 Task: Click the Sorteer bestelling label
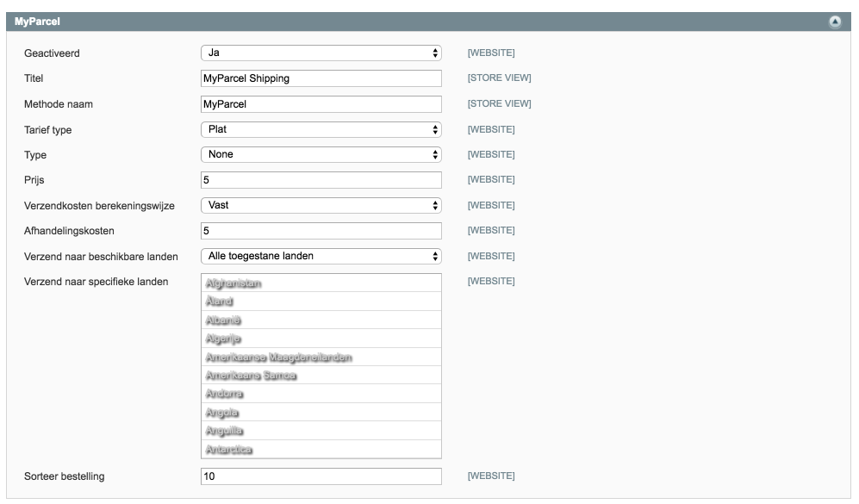pyautogui.click(x=64, y=476)
